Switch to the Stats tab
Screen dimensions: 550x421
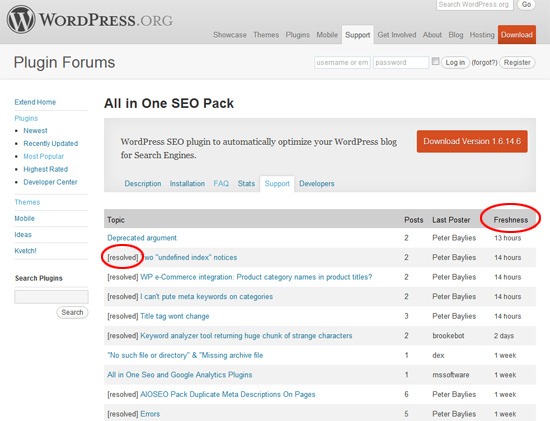[x=246, y=183]
